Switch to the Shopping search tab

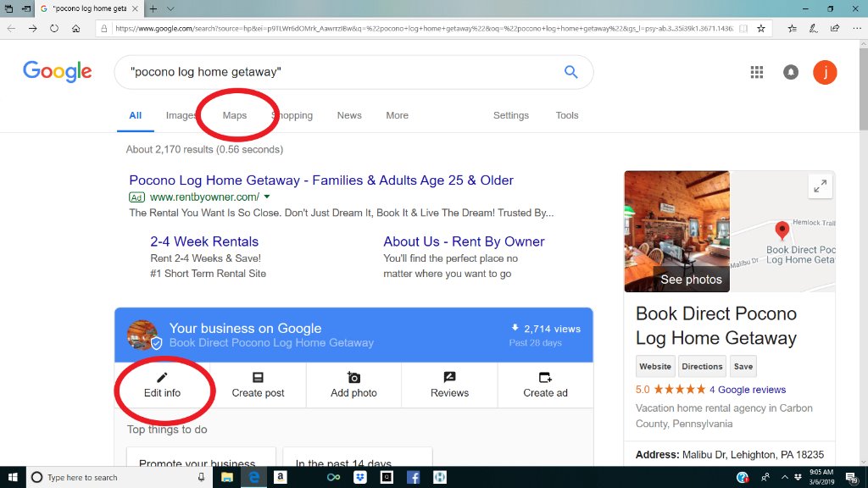[292, 115]
